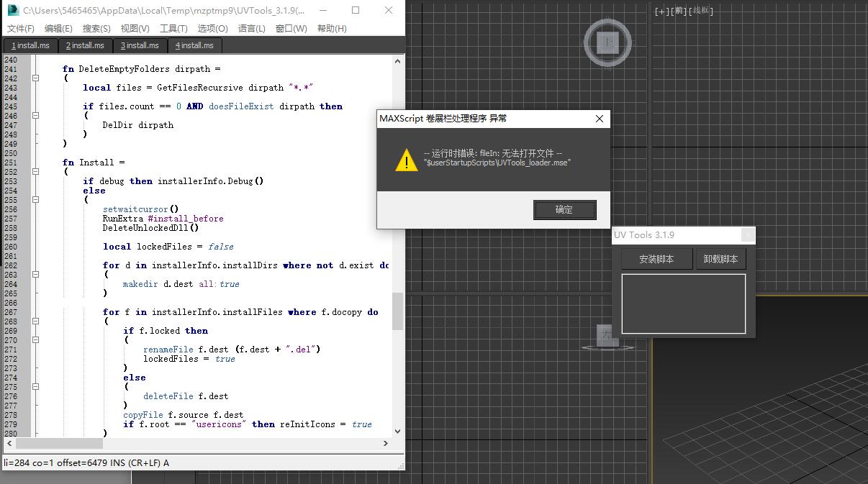Image resolution: width=868 pixels, height=484 pixels.
Task: Click the 安装脚本 button
Action: coord(656,259)
